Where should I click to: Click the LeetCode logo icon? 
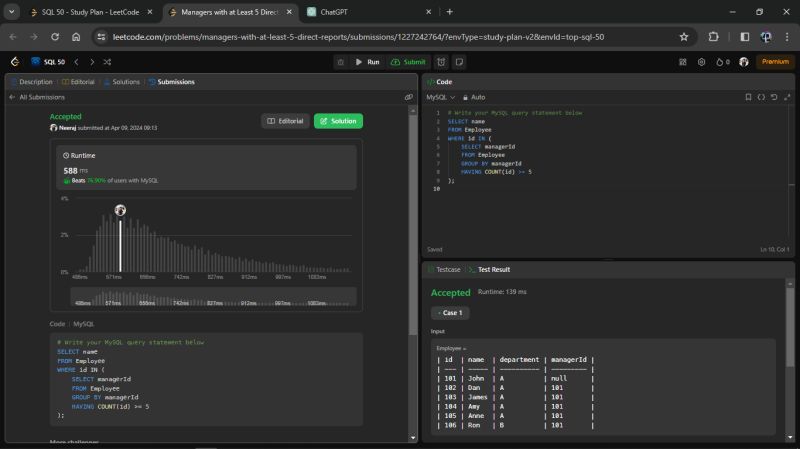14,61
